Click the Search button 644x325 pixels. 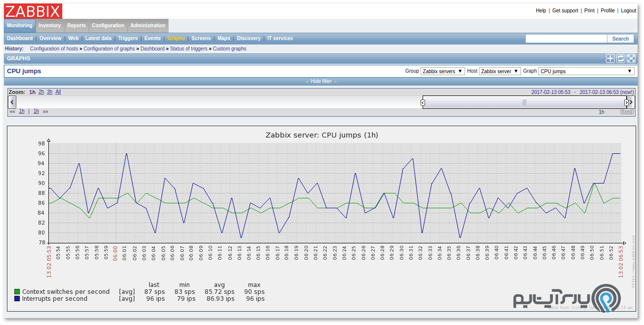pyautogui.click(x=620, y=39)
